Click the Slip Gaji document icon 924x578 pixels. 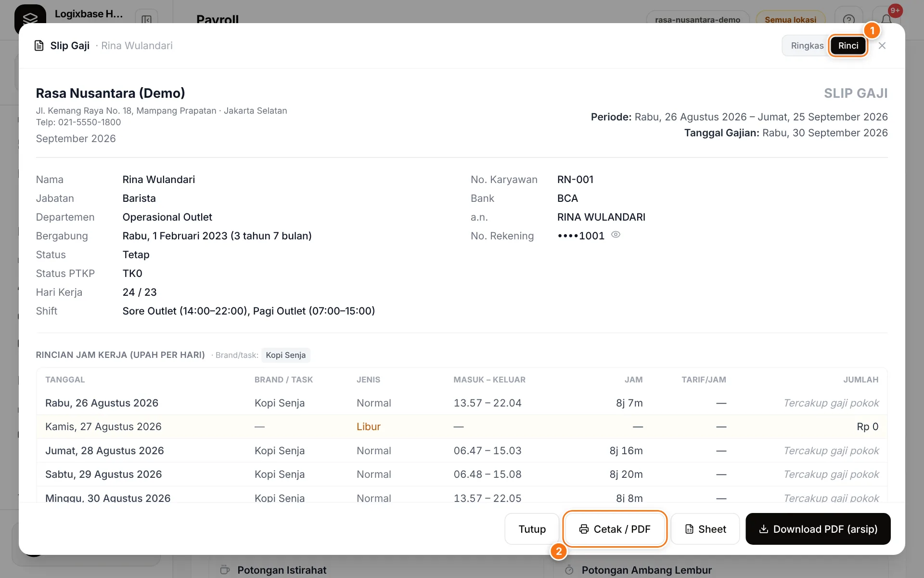point(39,46)
